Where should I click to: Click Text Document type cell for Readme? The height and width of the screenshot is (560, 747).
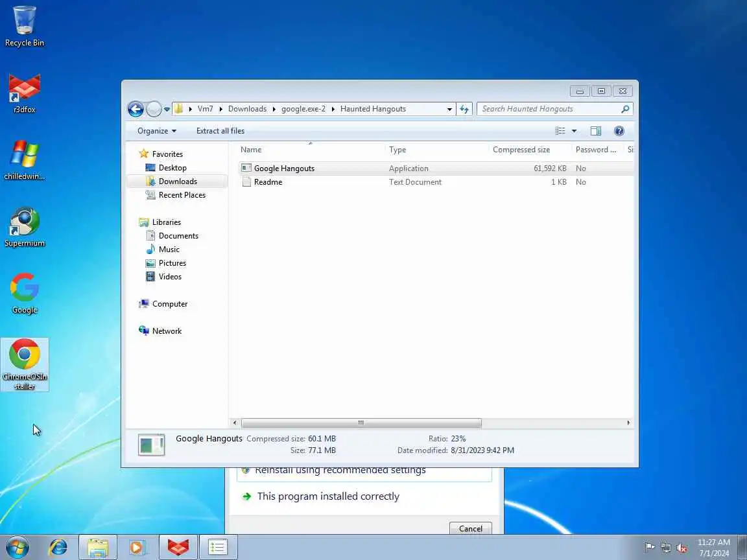(415, 182)
